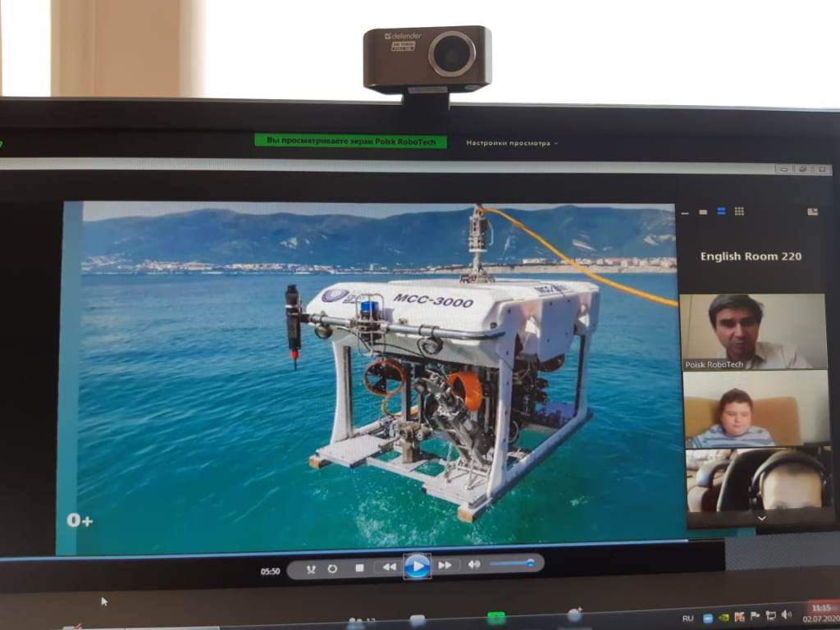840x630 pixels.
Task: Open the system volume tray icon
Action: (x=786, y=614)
